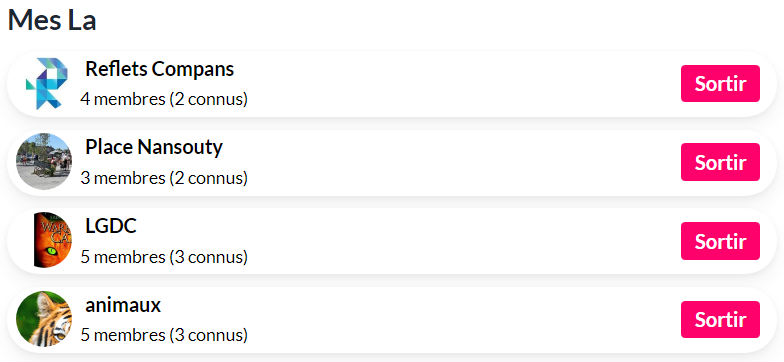Leave Reflets Compans with its Sortir button
Viewport: 784px width, 362px height.
pos(720,84)
